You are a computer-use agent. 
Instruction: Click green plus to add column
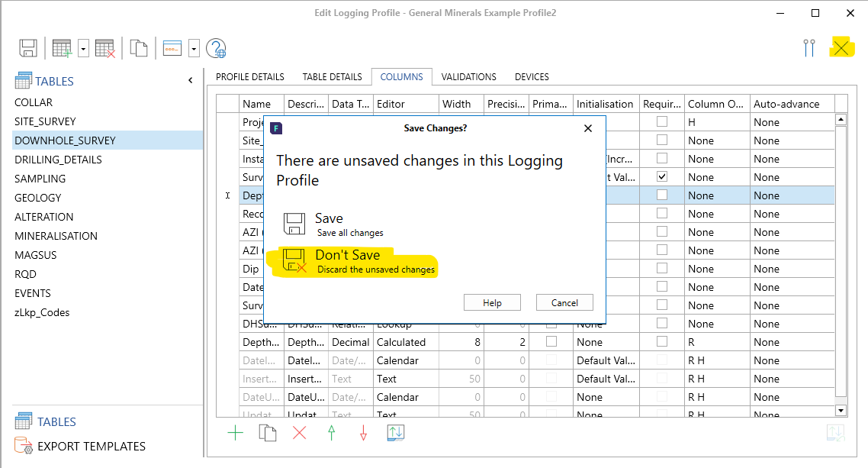pos(236,433)
